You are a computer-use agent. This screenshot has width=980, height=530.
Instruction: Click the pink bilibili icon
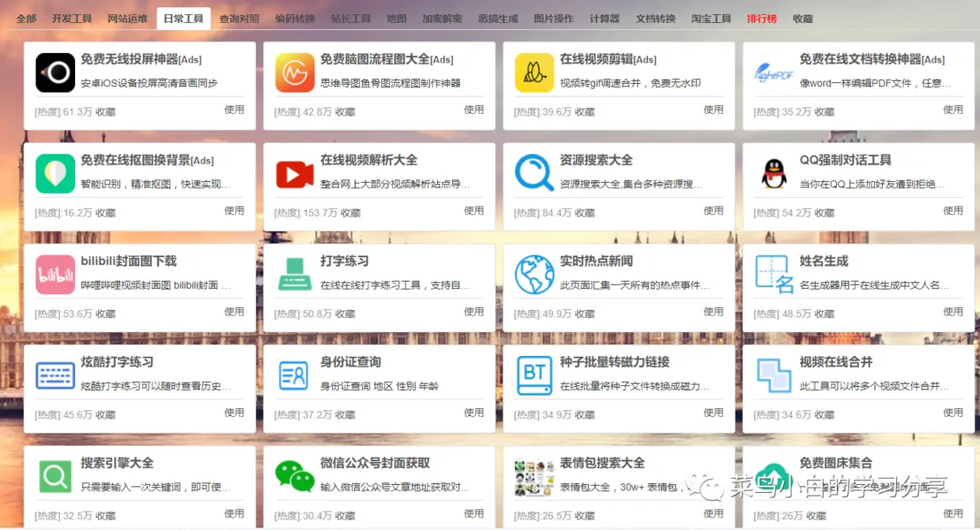[55, 275]
